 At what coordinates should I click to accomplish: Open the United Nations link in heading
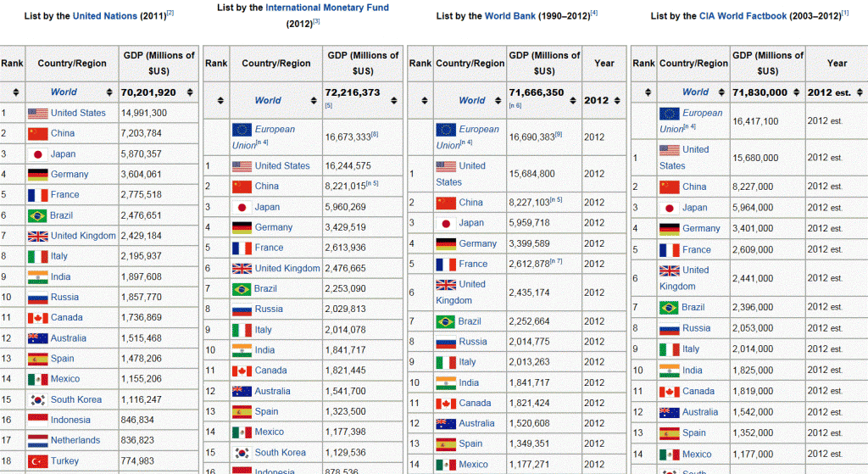click(x=104, y=16)
